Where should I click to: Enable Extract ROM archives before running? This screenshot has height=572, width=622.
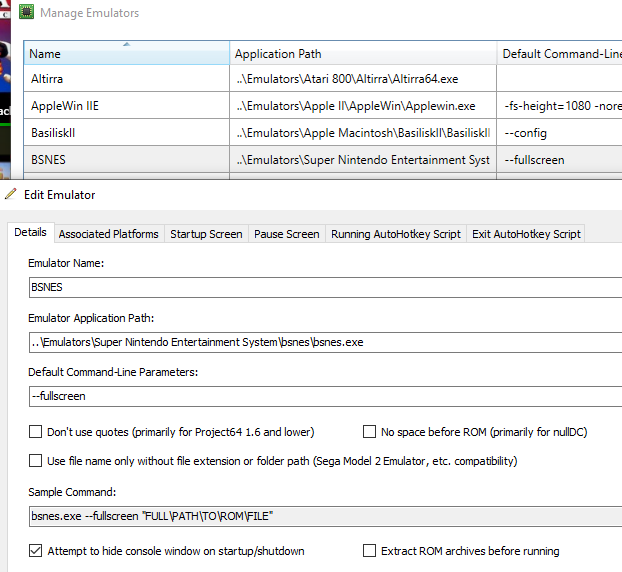(369, 551)
